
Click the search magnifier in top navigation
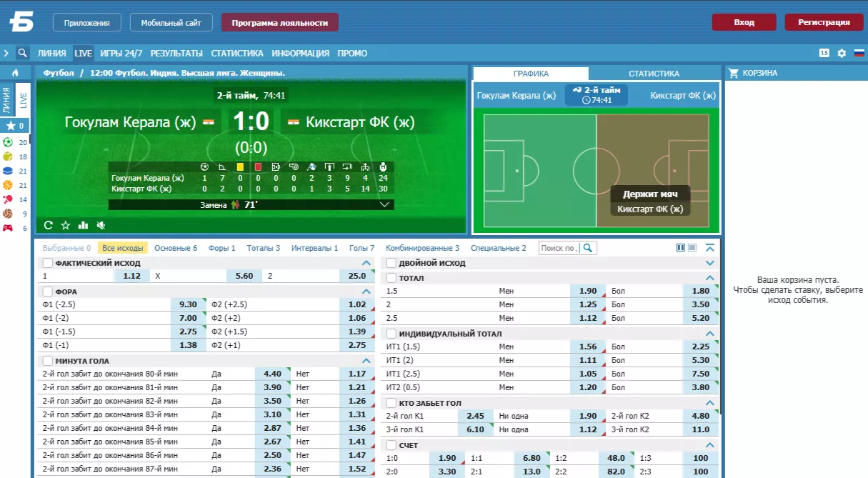[23, 53]
